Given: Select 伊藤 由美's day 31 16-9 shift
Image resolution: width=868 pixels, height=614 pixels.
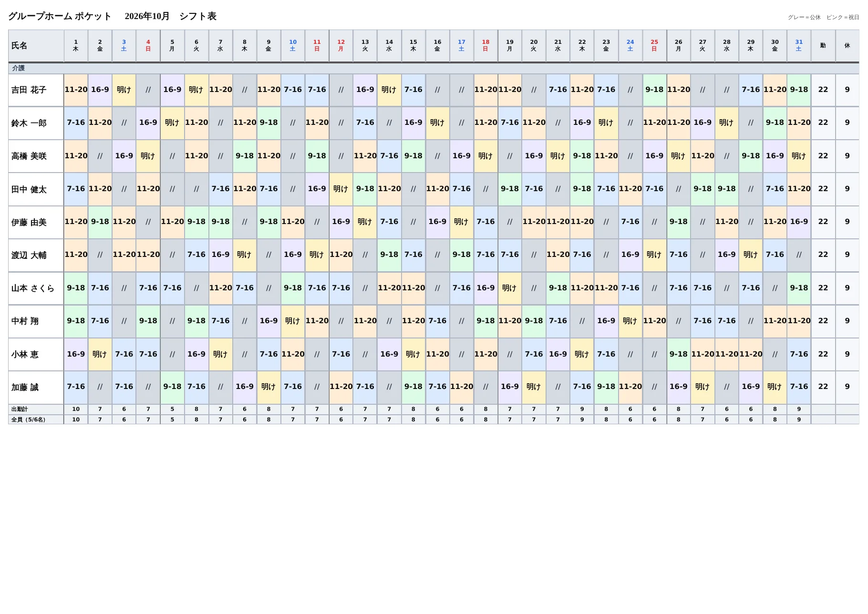Looking at the screenshot, I should (x=799, y=222).
